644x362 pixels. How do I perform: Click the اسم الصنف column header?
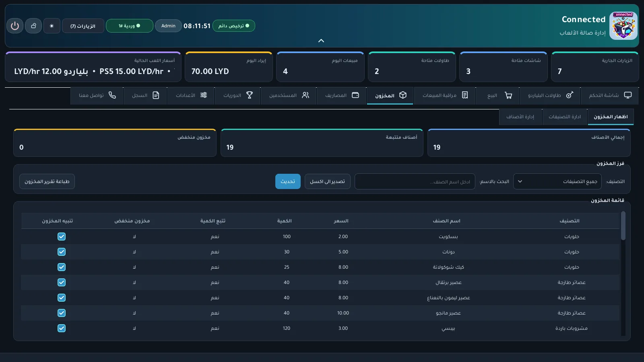click(446, 221)
